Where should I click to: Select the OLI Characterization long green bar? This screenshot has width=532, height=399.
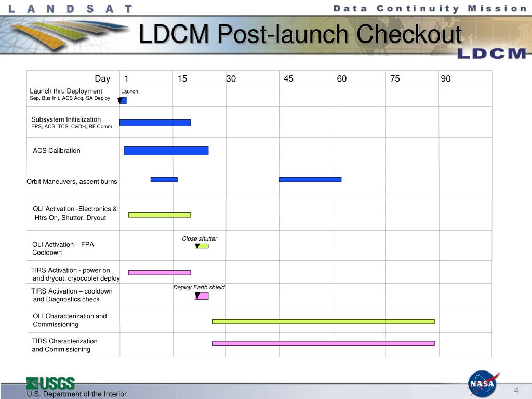point(323,321)
